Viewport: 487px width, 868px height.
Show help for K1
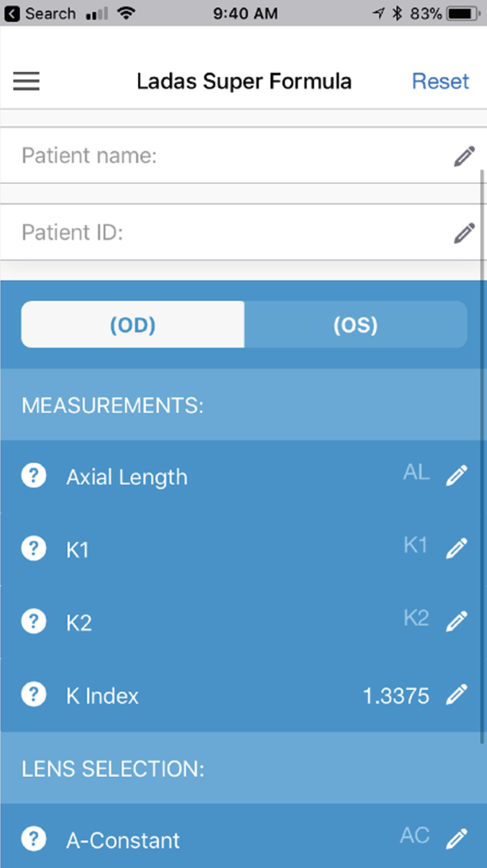33,549
